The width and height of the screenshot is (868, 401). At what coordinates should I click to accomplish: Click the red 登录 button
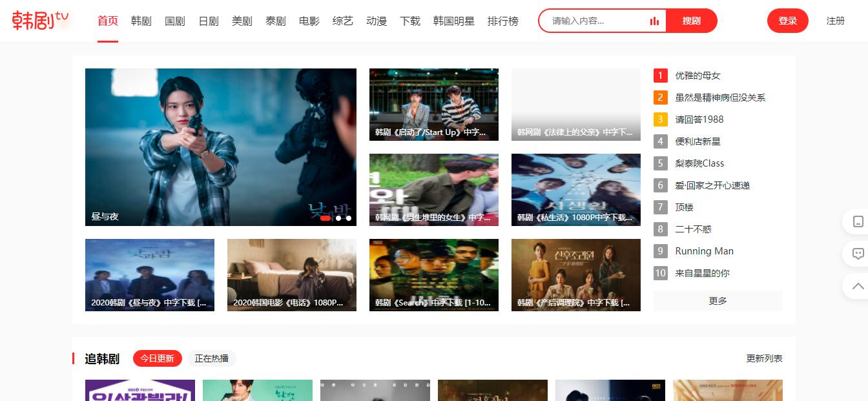coord(788,21)
